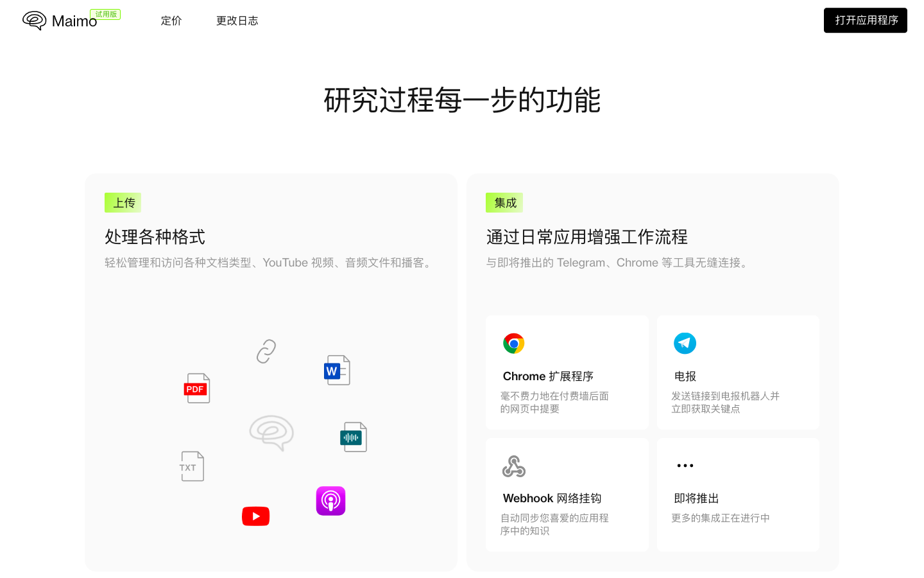The image size is (924, 578).
Task: Click the PDF file icon
Action: coord(197,389)
